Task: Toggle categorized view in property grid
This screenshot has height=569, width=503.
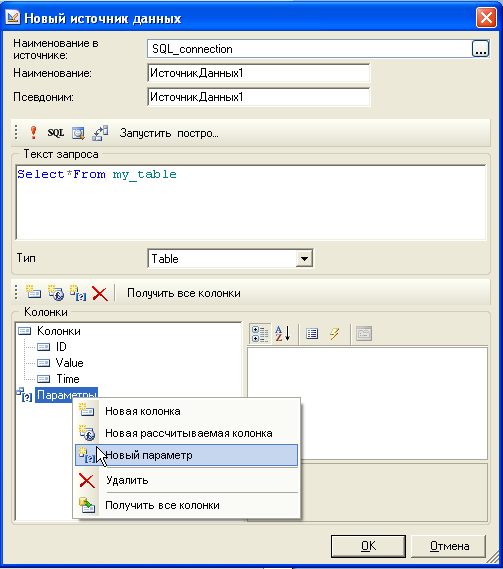Action: [260, 333]
